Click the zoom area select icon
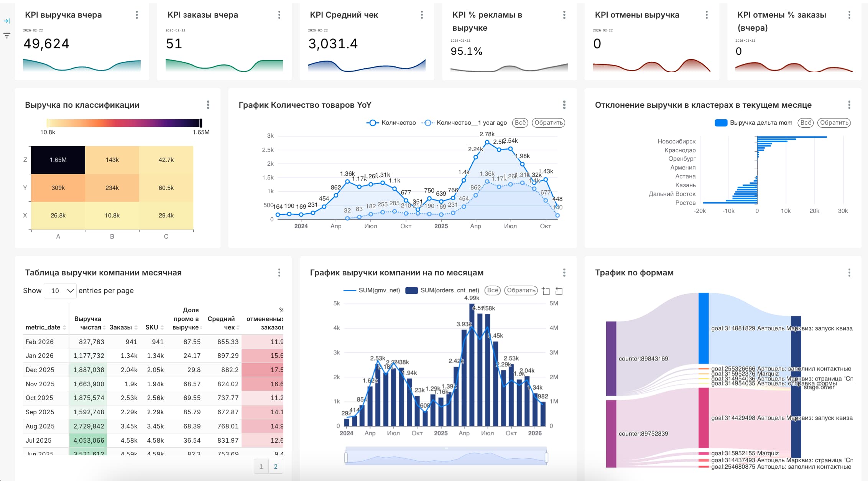This screenshot has width=868, height=481. pyautogui.click(x=546, y=291)
